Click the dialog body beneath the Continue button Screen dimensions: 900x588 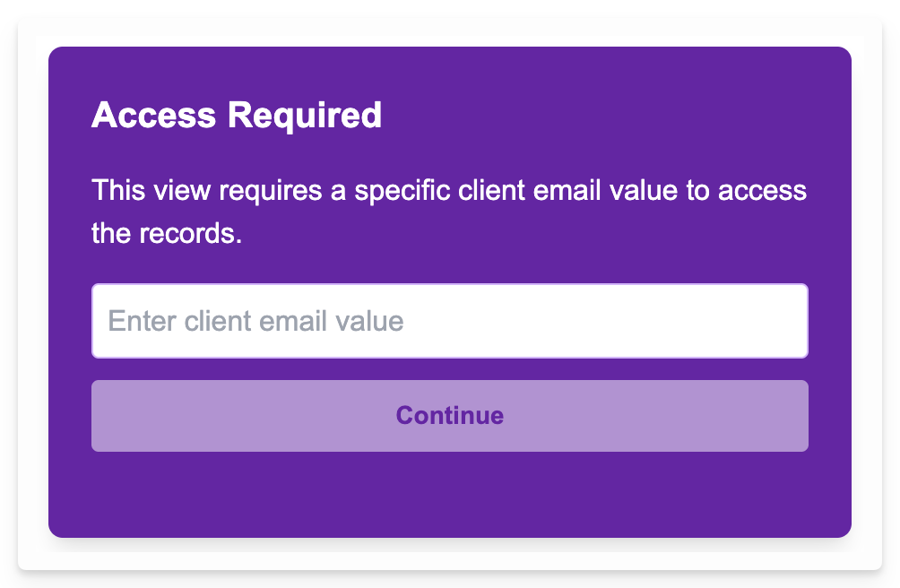coord(448,493)
